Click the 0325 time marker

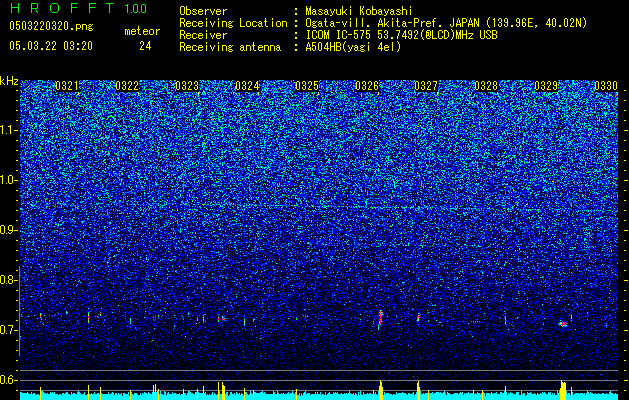(307, 86)
